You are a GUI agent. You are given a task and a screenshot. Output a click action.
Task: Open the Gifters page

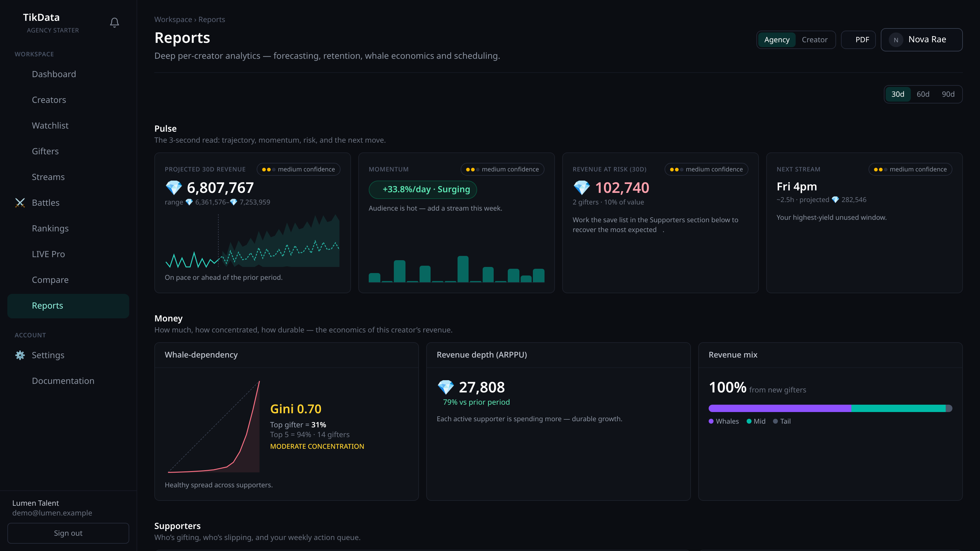[x=68, y=151]
